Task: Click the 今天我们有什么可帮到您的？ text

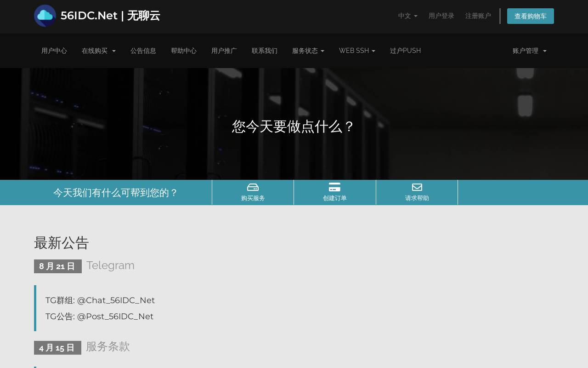Action: click(x=116, y=193)
